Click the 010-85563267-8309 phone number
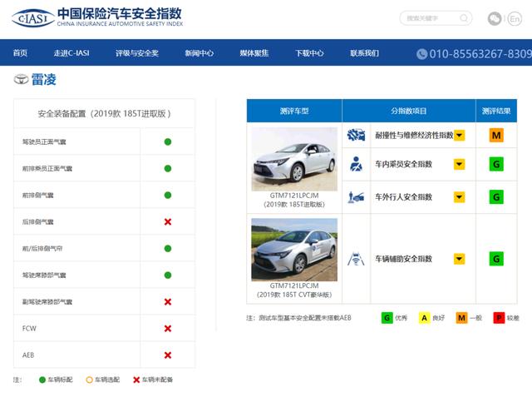Viewport: 532px width, 397px height. (x=480, y=53)
